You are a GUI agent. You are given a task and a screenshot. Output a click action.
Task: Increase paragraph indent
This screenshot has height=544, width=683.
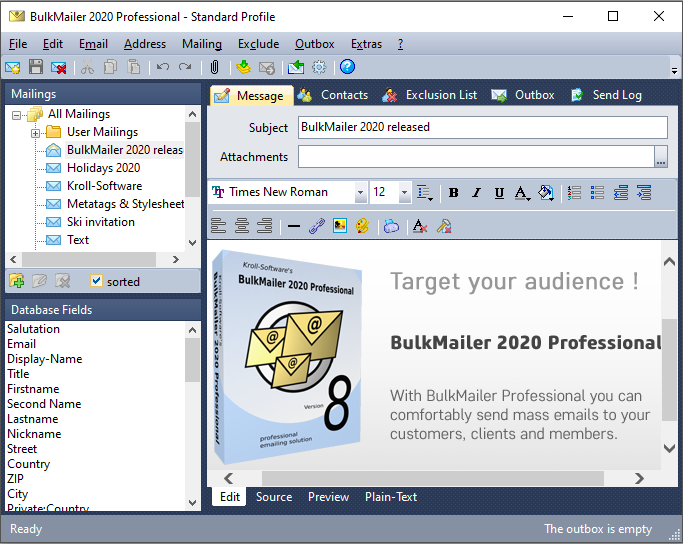(644, 192)
